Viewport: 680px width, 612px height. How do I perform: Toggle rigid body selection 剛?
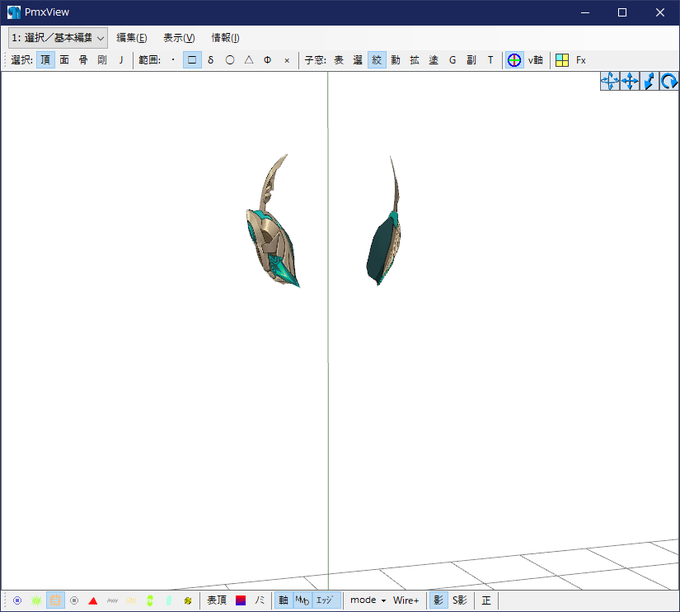(102, 60)
